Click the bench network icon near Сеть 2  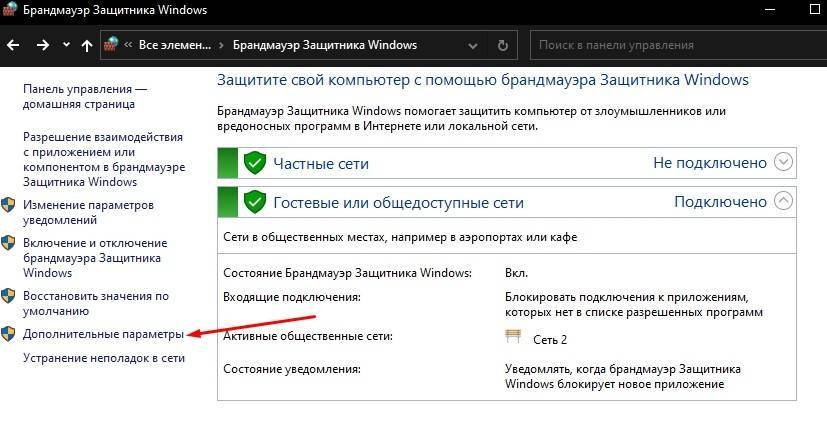516,339
